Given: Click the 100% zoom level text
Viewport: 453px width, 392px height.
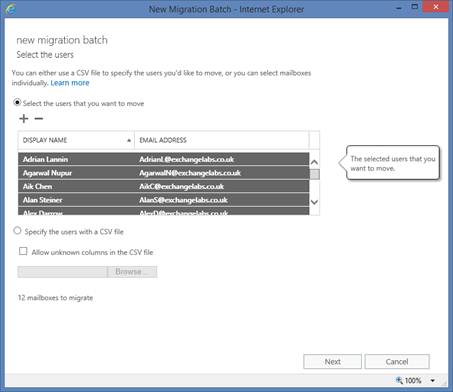Looking at the screenshot, I should click(413, 380).
